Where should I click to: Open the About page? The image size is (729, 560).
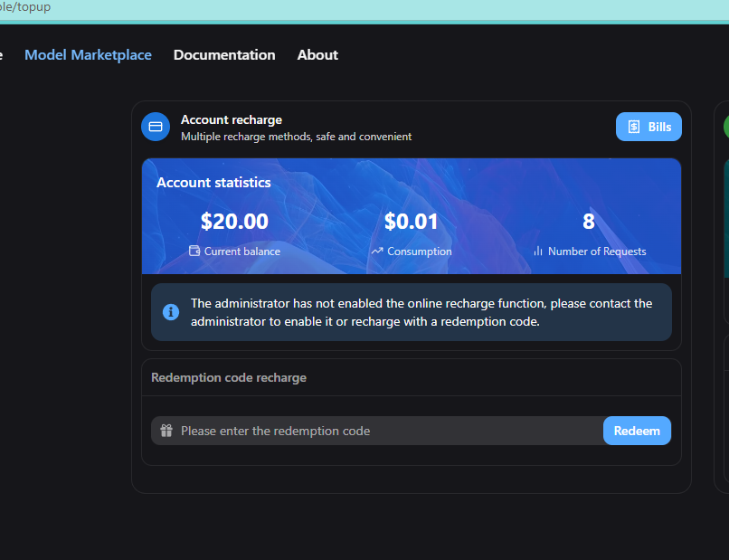coord(317,55)
